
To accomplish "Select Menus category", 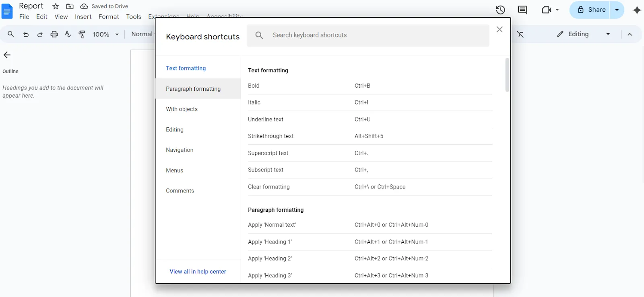I will click(198, 170).
